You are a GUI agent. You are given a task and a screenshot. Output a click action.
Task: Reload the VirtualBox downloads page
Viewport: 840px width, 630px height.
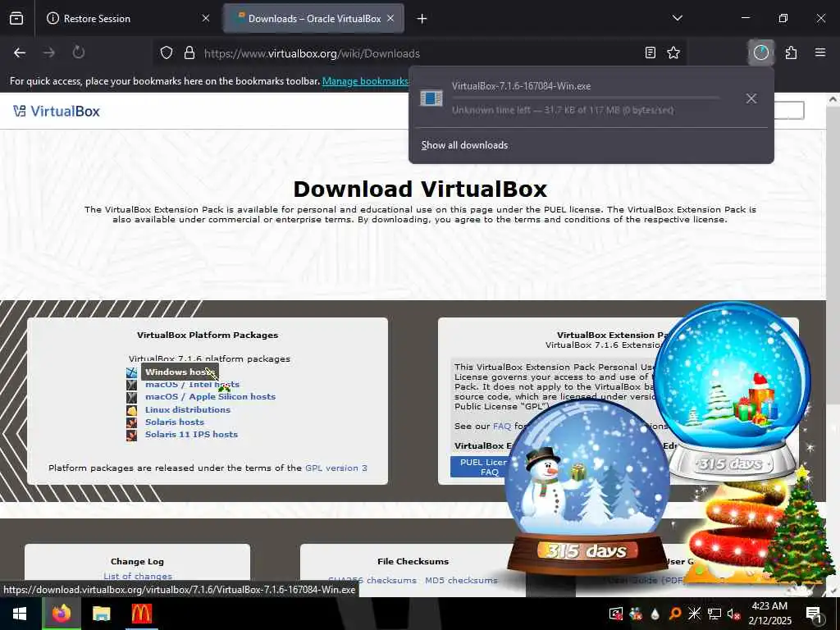79,52
